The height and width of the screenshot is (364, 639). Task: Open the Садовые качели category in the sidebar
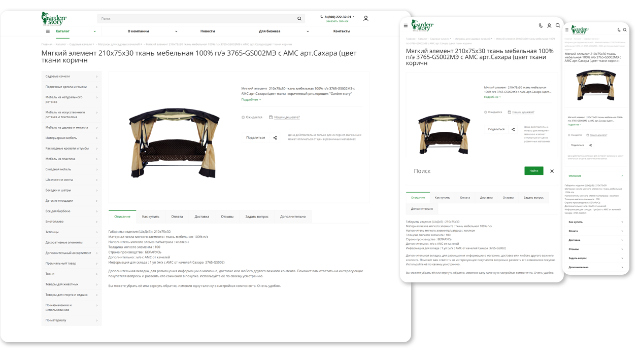(71, 77)
